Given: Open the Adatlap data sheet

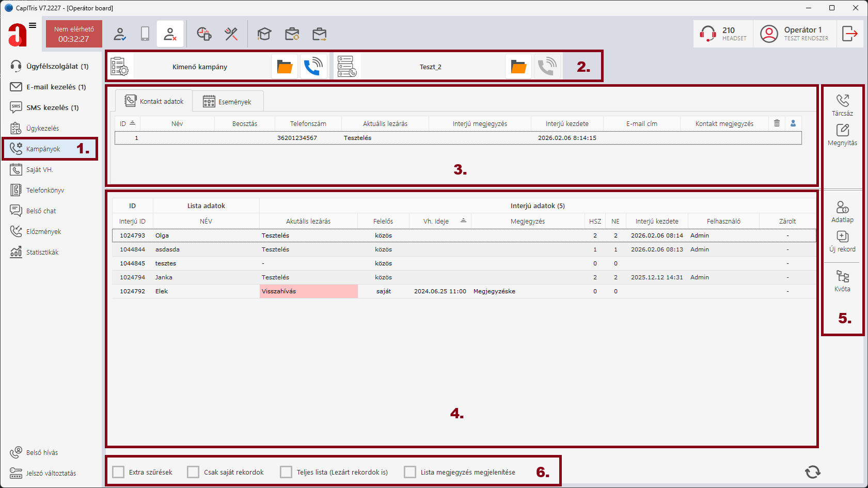Looking at the screenshot, I should coord(842,211).
